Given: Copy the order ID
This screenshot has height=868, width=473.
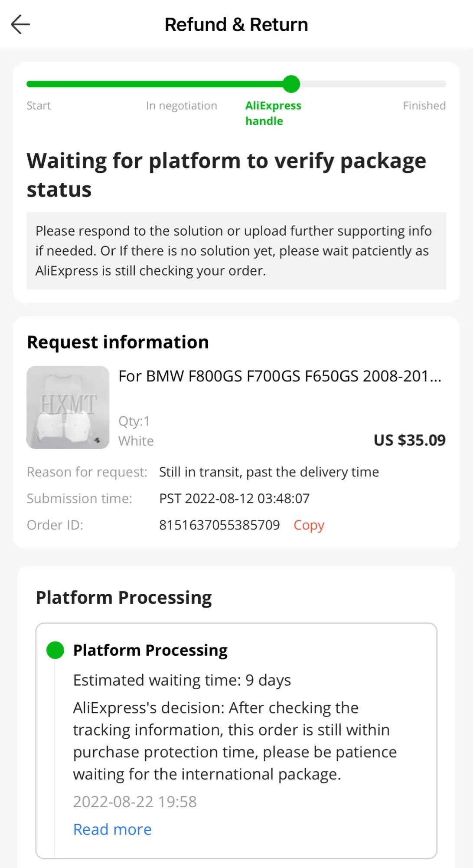Looking at the screenshot, I should pyautogui.click(x=309, y=525).
